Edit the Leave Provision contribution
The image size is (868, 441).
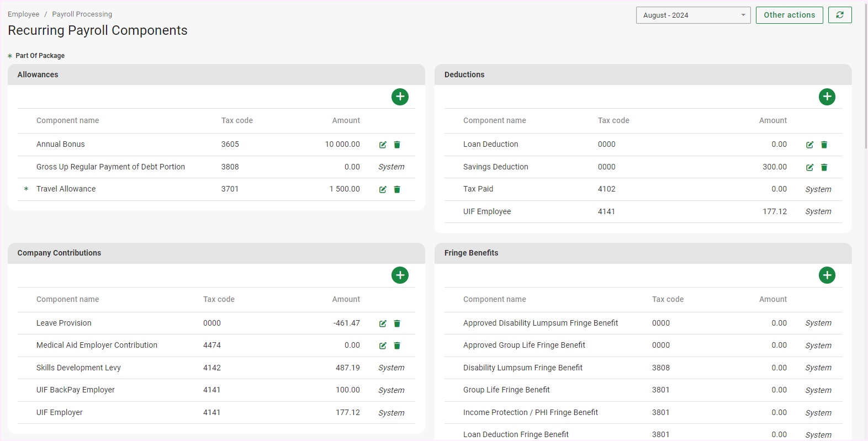coord(383,323)
